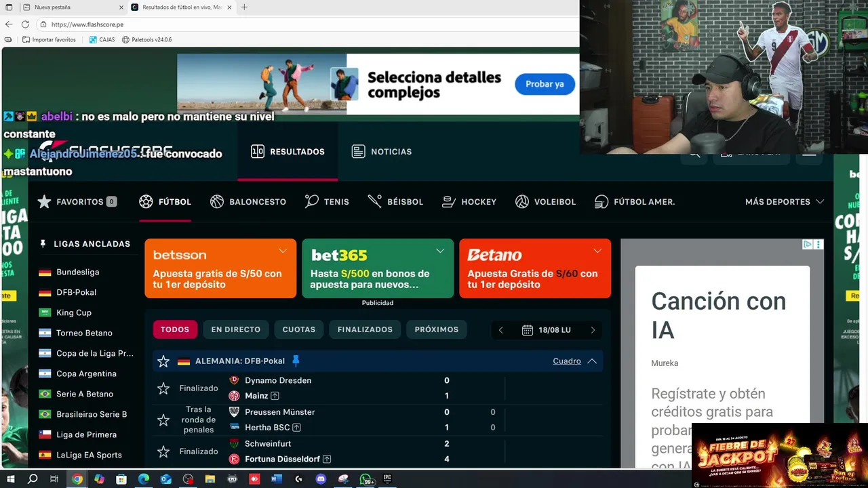868x488 pixels.
Task: Open Windows taskbar search
Action: (33, 479)
